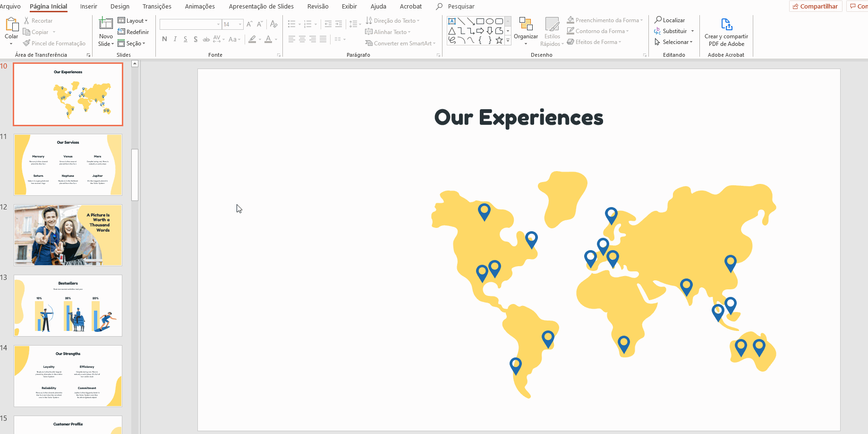Switch to Apresentação de Slides tab
The height and width of the screenshot is (434, 868).
tap(261, 6)
